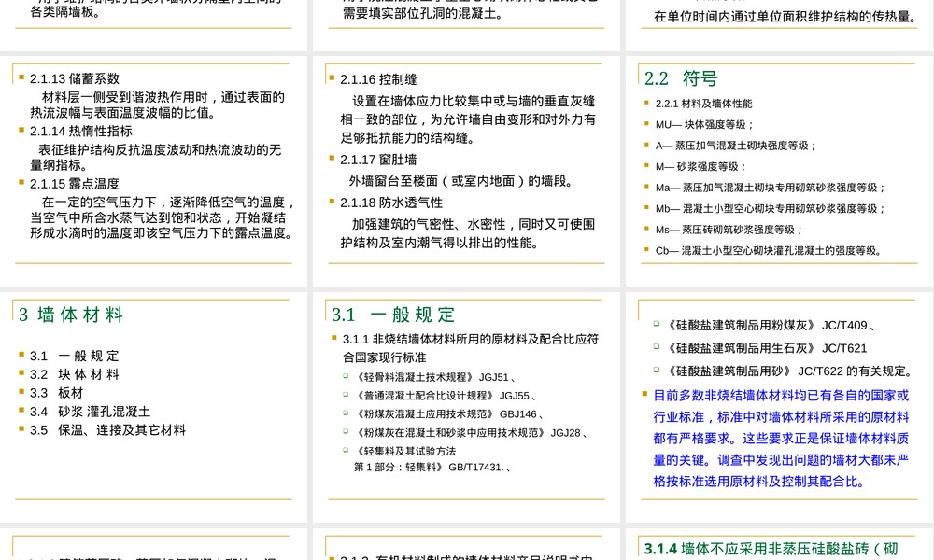Click the text 在单位时间内通过单位面积维护结构的传热量
Image resolution: width=934 pixels, height=560 pixels.
click(x=786, y=17)
